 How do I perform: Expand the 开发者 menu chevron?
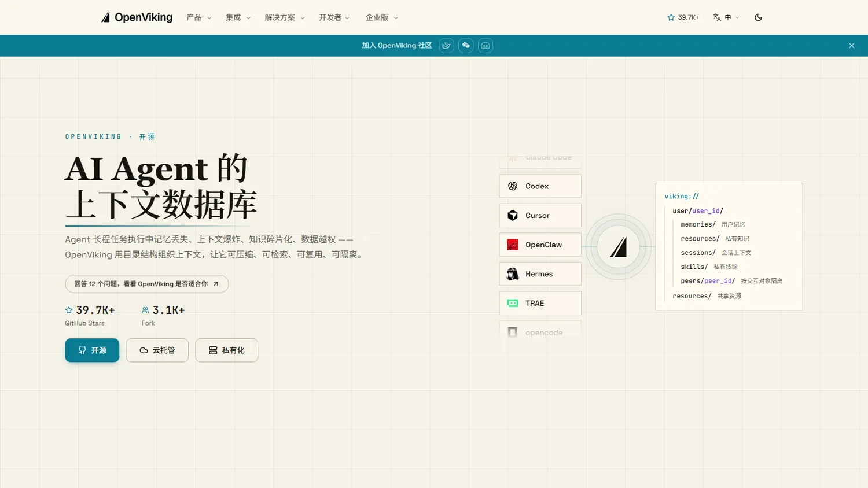[347, 18]
